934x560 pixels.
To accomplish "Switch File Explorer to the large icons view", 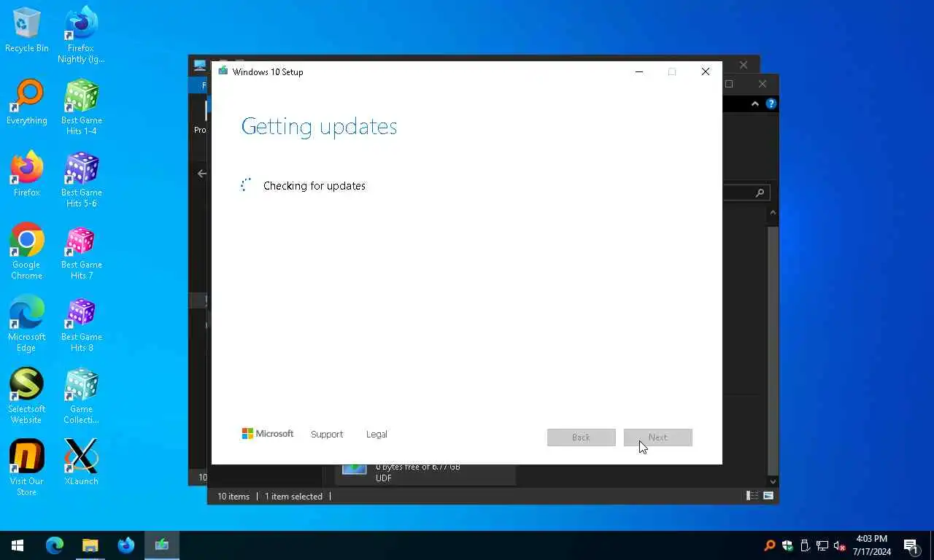I will pyautogui.click(x=768, y=496).
